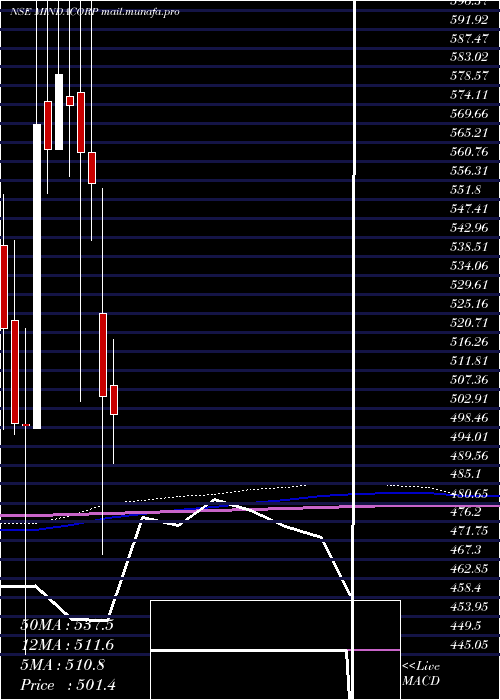
Task: Click the small red candle near 574.11
Action: click(x=70, y=101)
